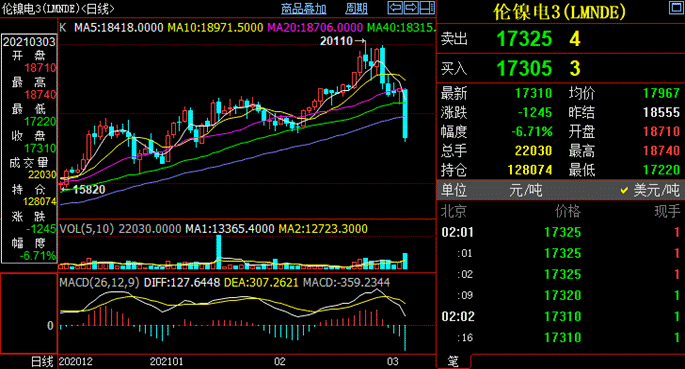The width and height of the screenshot is (685, 369).
Task: Click the MACD(26,12,9) indicator label
Action: tap(99, 283)
